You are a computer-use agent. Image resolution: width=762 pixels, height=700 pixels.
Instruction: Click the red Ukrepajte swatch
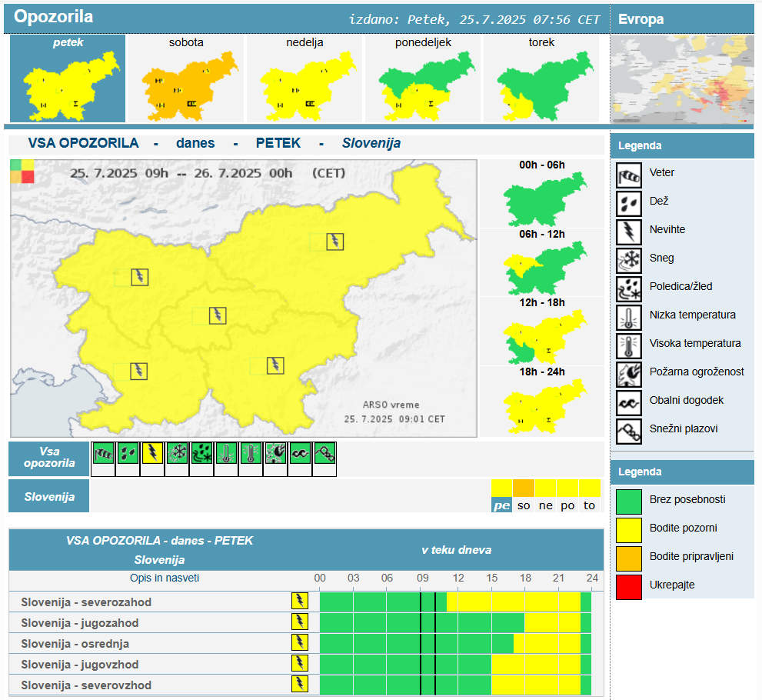[x=629, y=587]
